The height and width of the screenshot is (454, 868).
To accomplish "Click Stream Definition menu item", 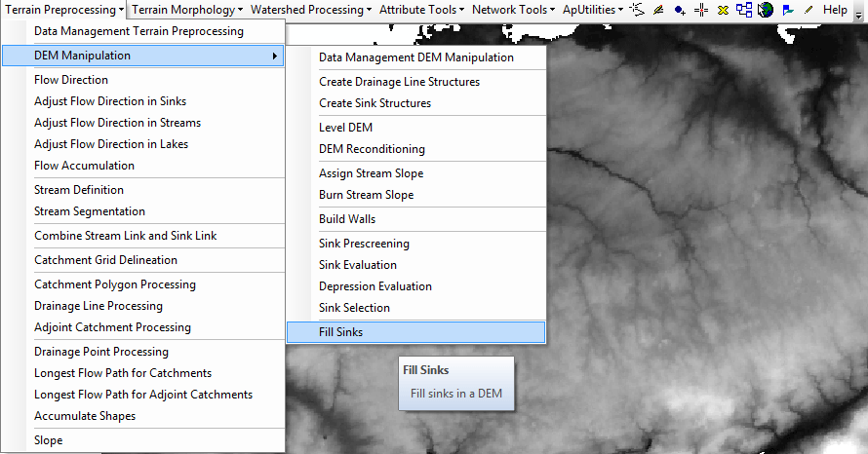I will pos(79,190).
